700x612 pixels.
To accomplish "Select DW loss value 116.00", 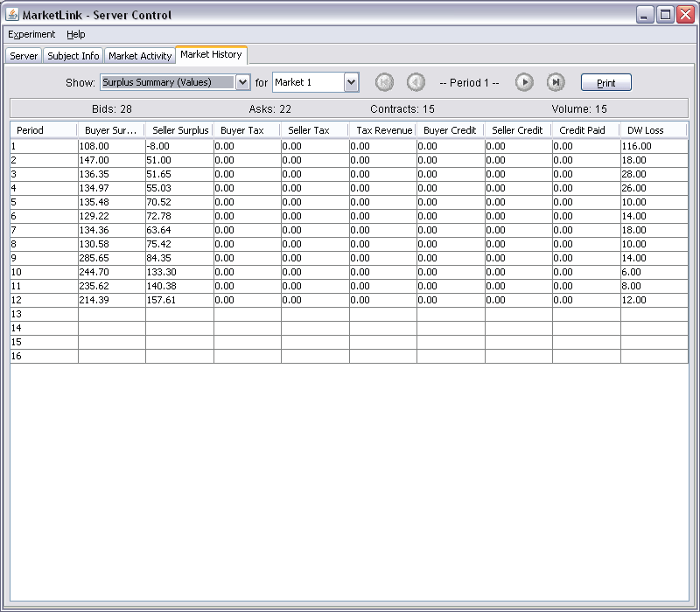I will pyautogui.click(x=654, y=146).
